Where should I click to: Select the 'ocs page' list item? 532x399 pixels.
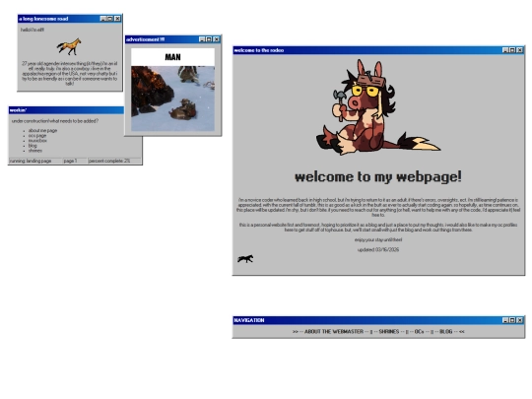(x=37, y=135)
